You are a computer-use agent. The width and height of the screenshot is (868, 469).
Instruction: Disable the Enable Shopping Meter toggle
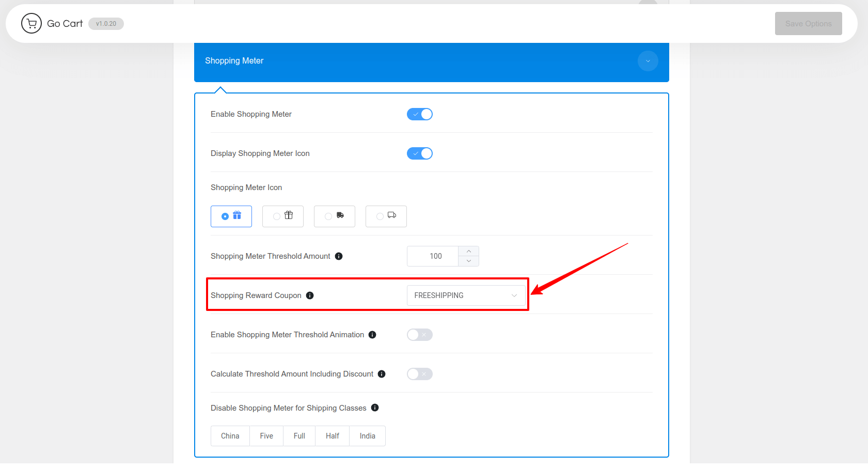coord(419,114)
